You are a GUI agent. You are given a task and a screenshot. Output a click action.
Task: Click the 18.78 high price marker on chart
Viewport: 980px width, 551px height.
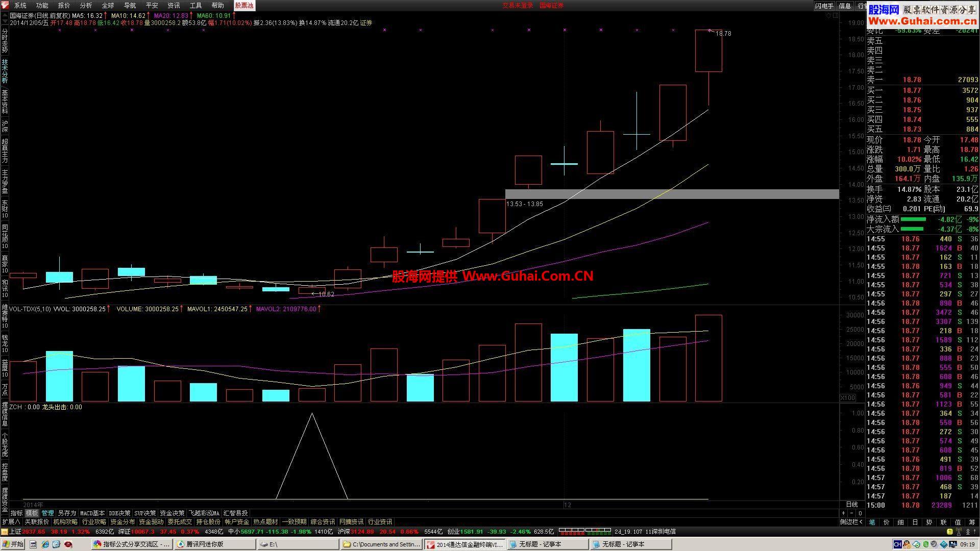(x=723, y=34)
